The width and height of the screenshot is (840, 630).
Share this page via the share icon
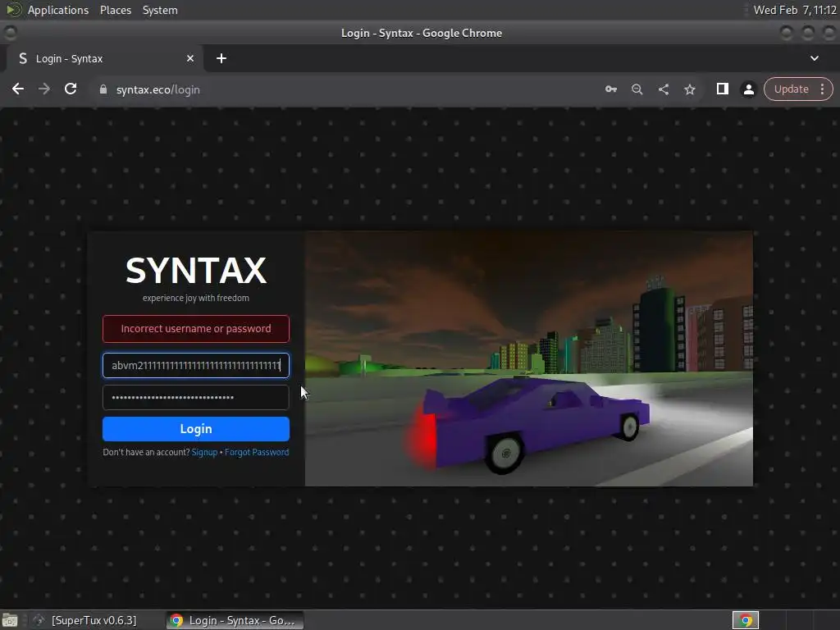(663, 89)
